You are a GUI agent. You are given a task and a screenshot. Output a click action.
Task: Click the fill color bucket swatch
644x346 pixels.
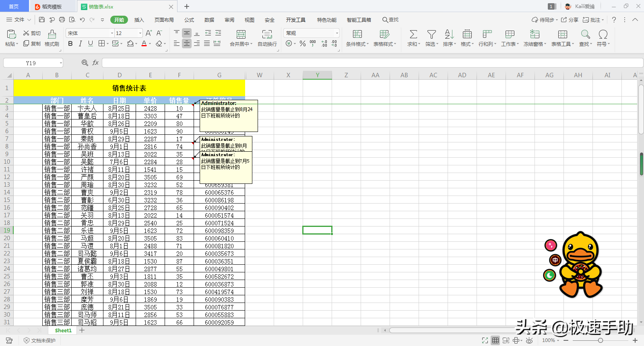(x=130, y=43)
